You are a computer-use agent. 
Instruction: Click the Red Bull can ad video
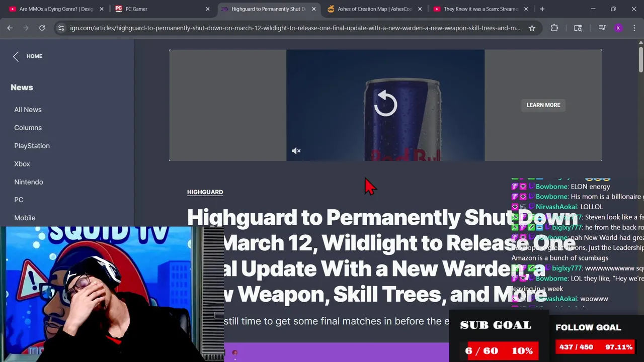(385, 105)
